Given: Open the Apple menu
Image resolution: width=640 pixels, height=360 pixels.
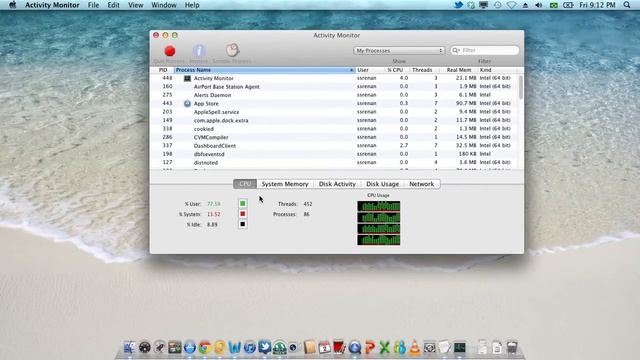Looking at the screenshot, I should pos(12,5).
